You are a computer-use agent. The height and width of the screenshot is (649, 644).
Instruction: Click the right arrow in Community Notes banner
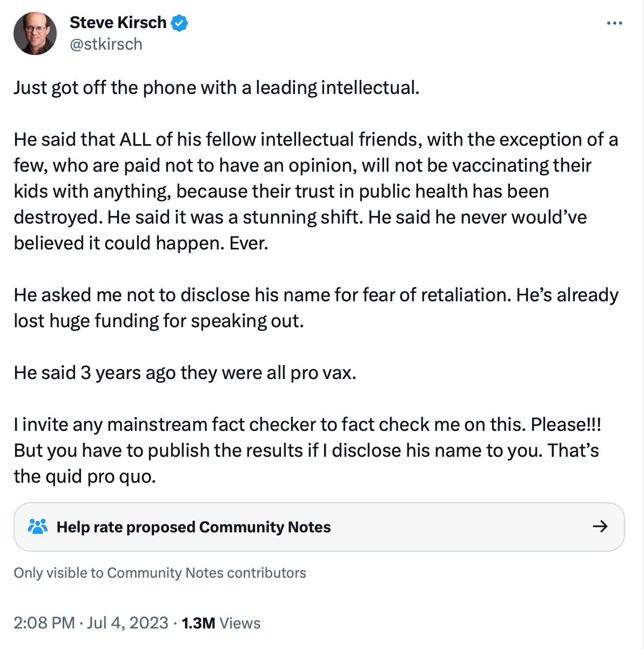(x=600, y=526)
